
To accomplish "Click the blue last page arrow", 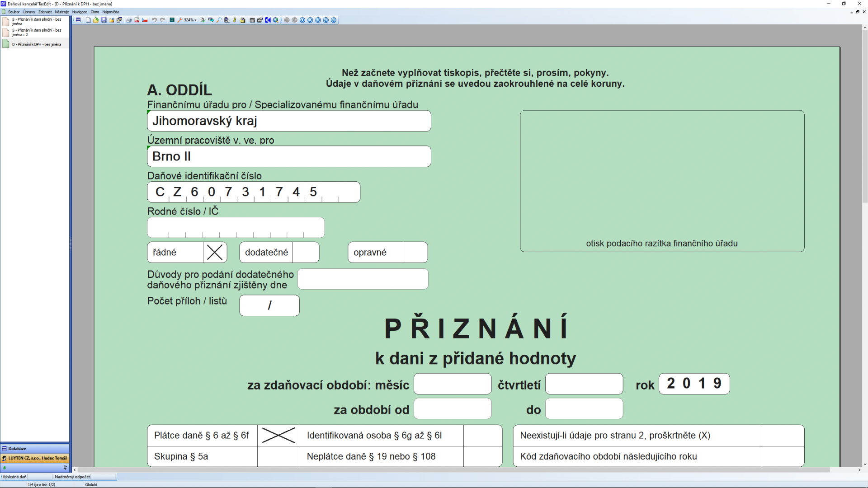I will coord(334,20).
